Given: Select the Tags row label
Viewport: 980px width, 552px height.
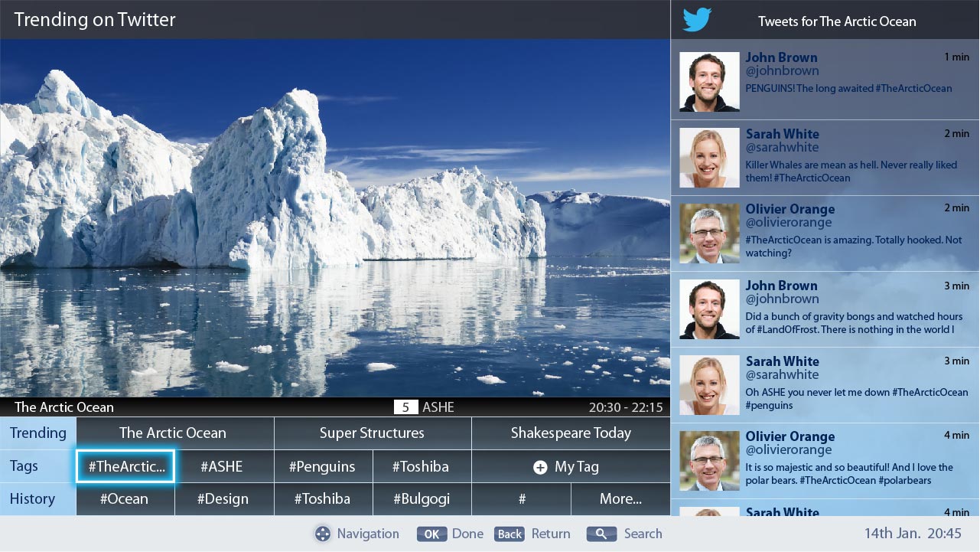Looking at the screenshot, I should (x=38, y=466).
